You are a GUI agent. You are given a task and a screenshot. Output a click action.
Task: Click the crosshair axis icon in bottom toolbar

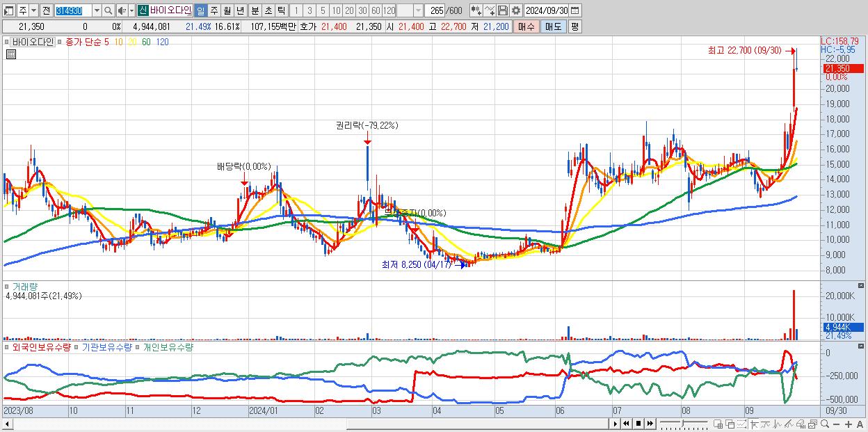coord(755,424)
